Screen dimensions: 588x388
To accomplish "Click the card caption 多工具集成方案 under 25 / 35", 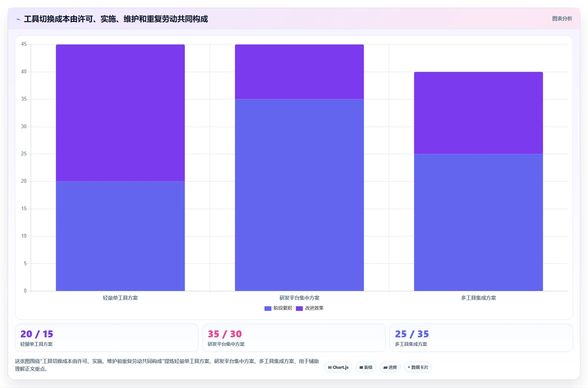I will click(411, 344).
